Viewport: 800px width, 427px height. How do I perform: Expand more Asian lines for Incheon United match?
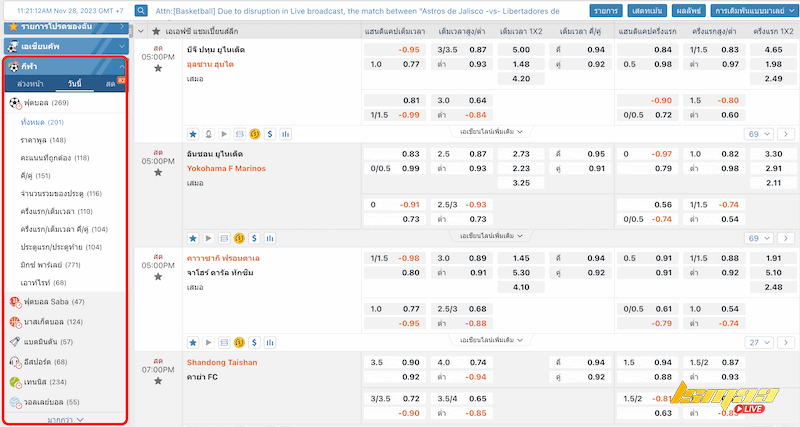(491, 236)
